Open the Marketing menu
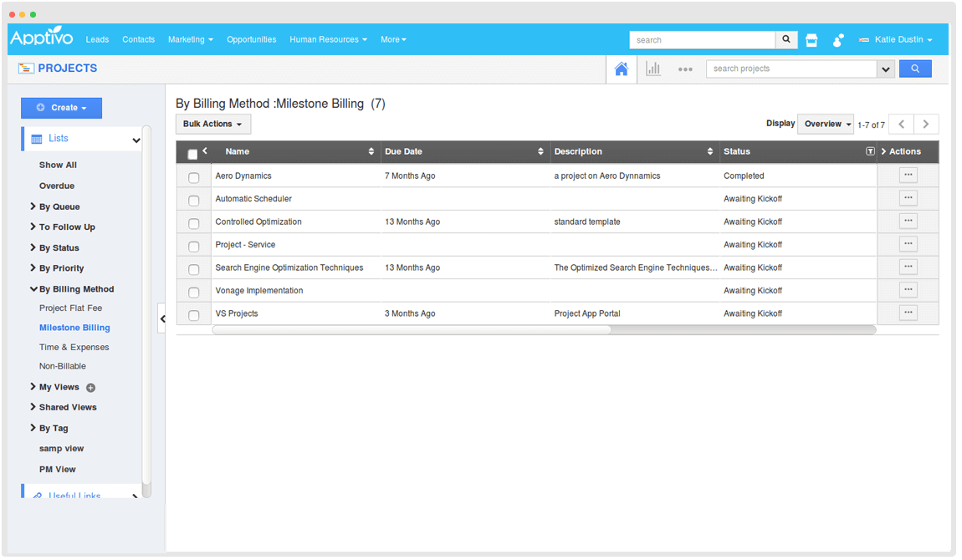Image resolution: width=962 pixels, height=560 pixels. point(190,39)
